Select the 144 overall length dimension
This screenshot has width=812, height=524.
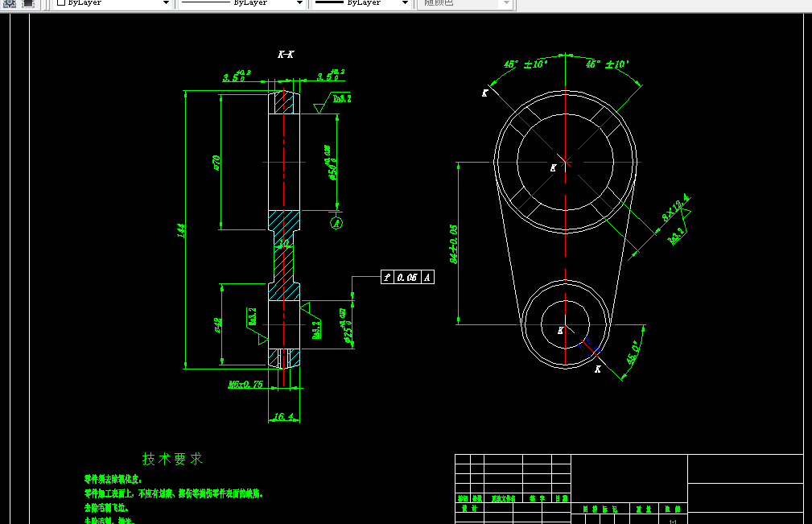point(181,230)
